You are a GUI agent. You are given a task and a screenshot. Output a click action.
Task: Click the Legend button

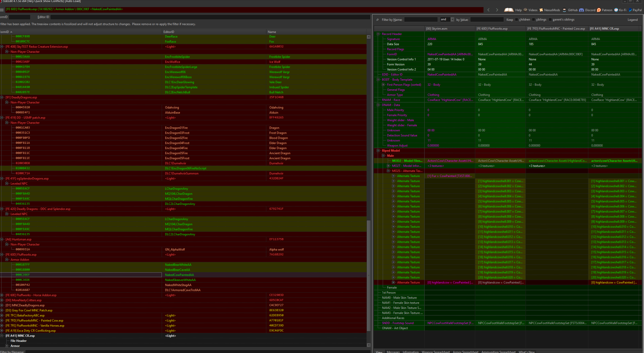[633, 20]
